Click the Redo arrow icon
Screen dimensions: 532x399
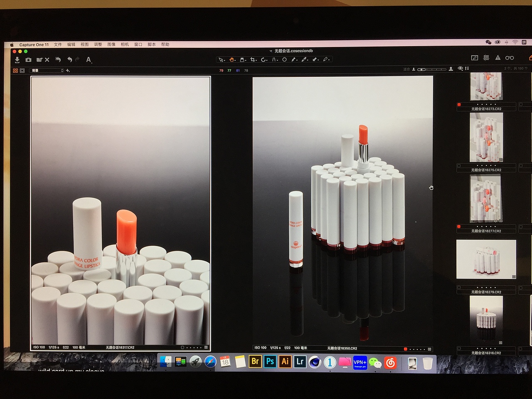(x=77, y=60)
